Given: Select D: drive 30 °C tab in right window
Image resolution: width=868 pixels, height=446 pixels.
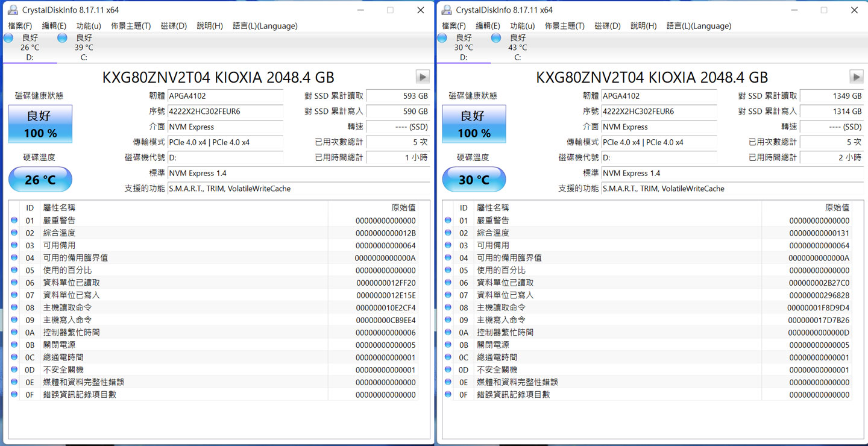Looking at the screenshot, I should point(464,47).
